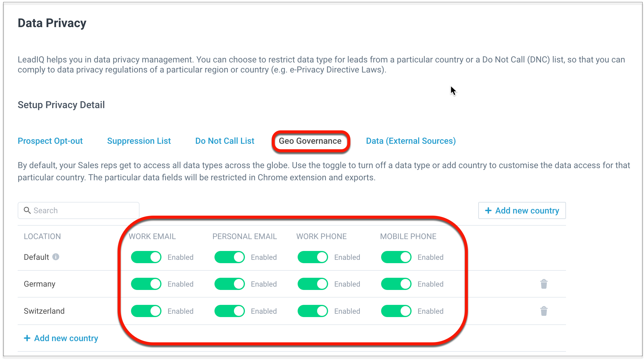The image size is (644, 360).
Task: Toggle Switzerland Work Email setting
Action: [146, 311]
